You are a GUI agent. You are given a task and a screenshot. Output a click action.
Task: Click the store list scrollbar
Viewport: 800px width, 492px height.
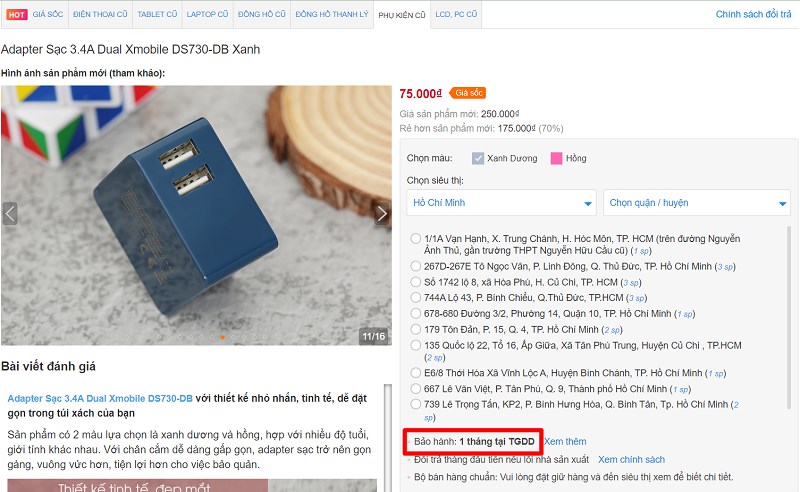[x=789, y=316]
